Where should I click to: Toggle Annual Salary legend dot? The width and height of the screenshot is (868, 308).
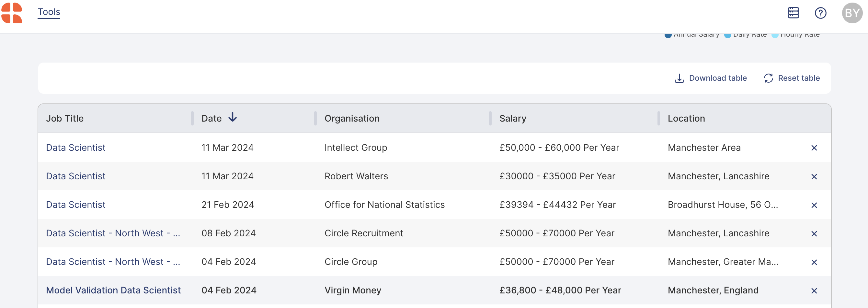(668, 35)
